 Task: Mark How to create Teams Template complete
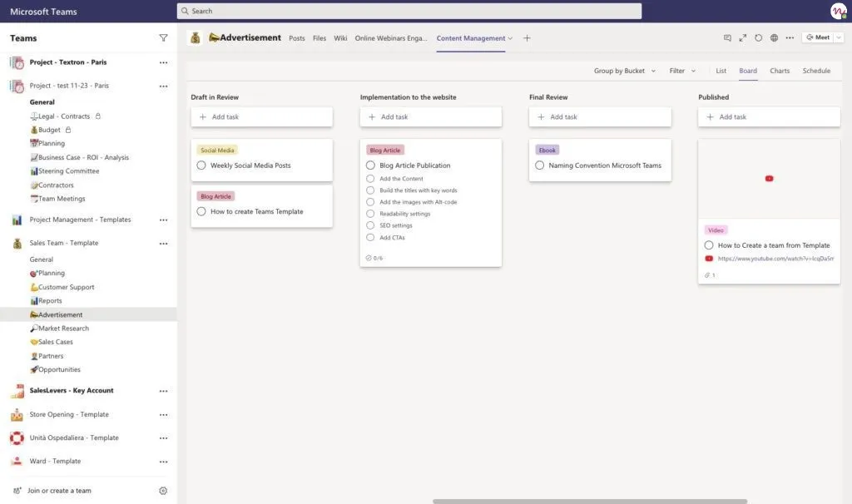coord(201,211)
